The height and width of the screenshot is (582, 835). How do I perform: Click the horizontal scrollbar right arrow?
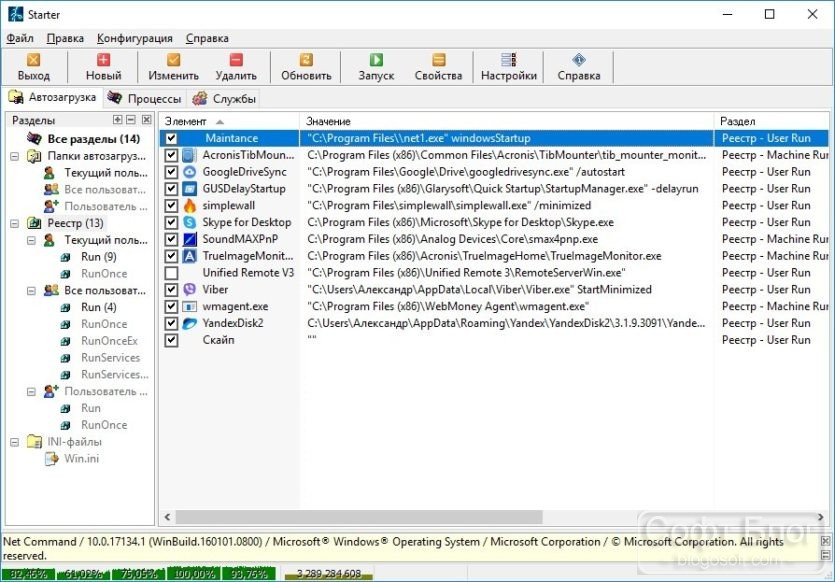[821, 517]
